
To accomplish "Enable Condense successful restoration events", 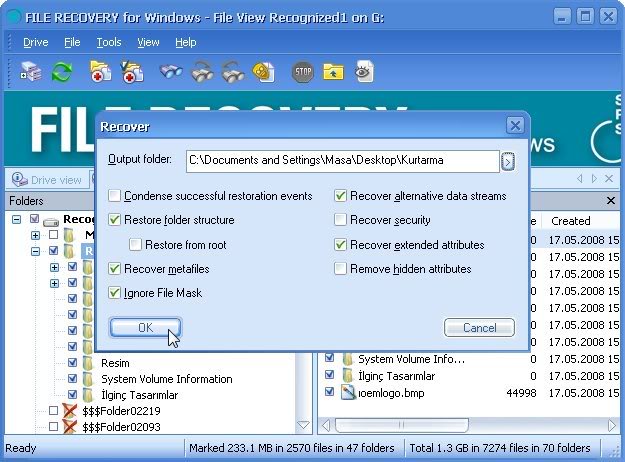I will coord(114,196).
